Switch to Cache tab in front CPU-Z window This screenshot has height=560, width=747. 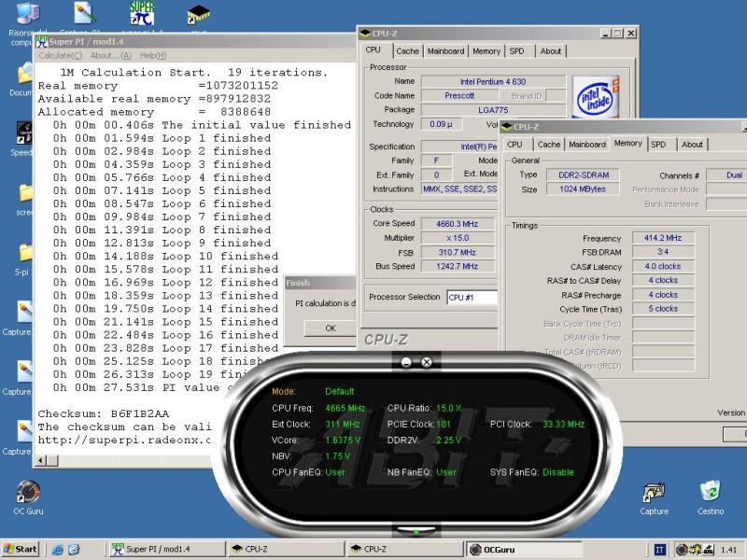[549, 145]
